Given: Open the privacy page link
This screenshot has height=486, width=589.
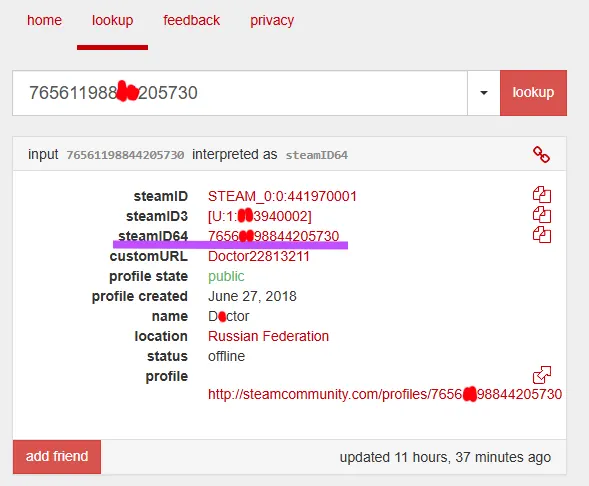Looking at the screenshot, I should 272,21.
